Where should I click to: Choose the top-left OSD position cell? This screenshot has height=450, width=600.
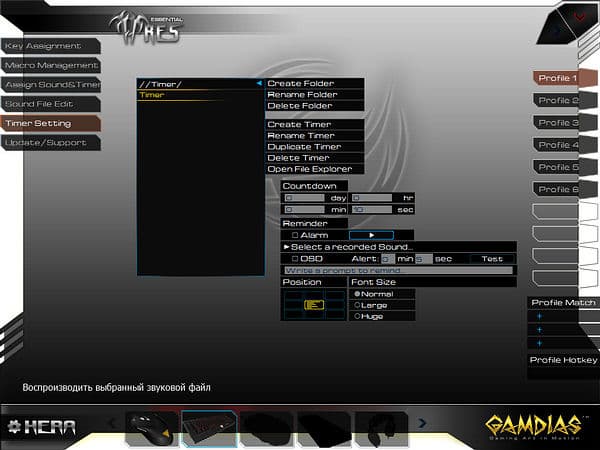click(293, 295)
